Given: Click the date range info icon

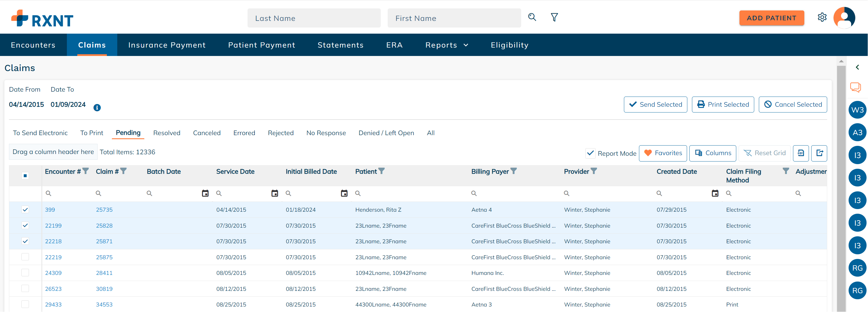Looking at the screenshot, I should (97, 108).
